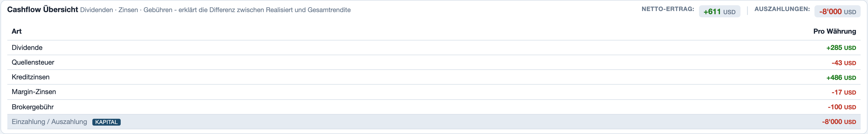Select the Dividende row

pos(434,48)
